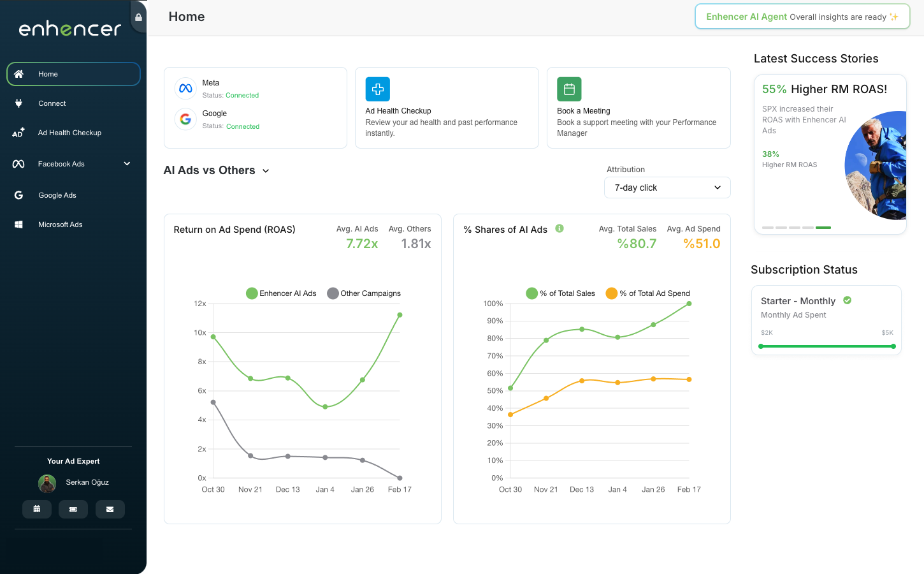
Task: Click the Feb 17 green ROAS data point
Action: point(400,315)
